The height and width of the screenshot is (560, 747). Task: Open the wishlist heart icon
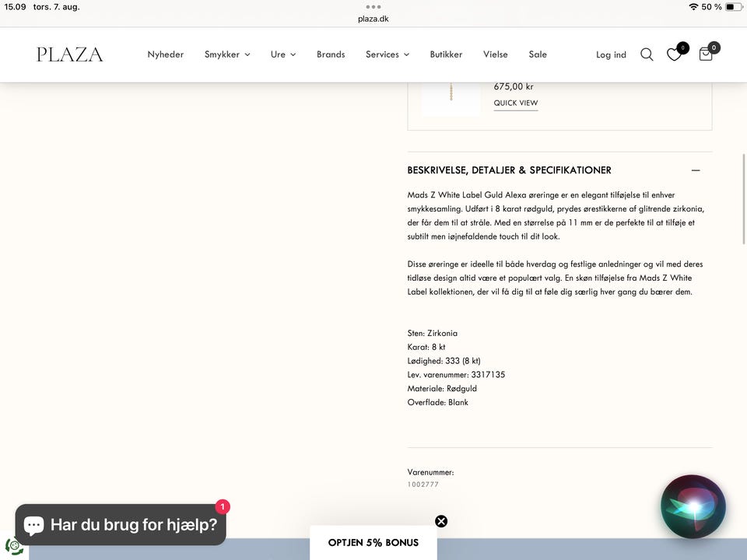674,54
